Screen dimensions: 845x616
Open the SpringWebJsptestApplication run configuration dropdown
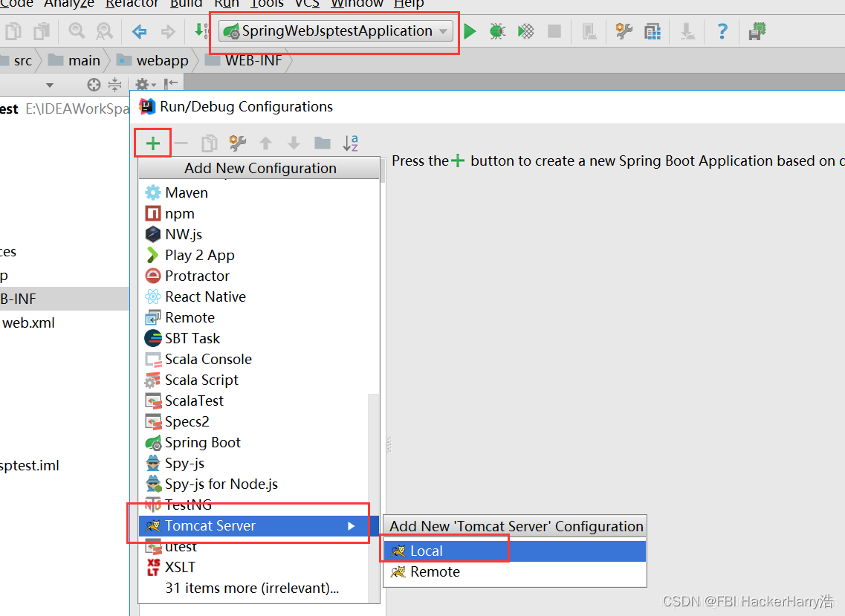point(337,31)
